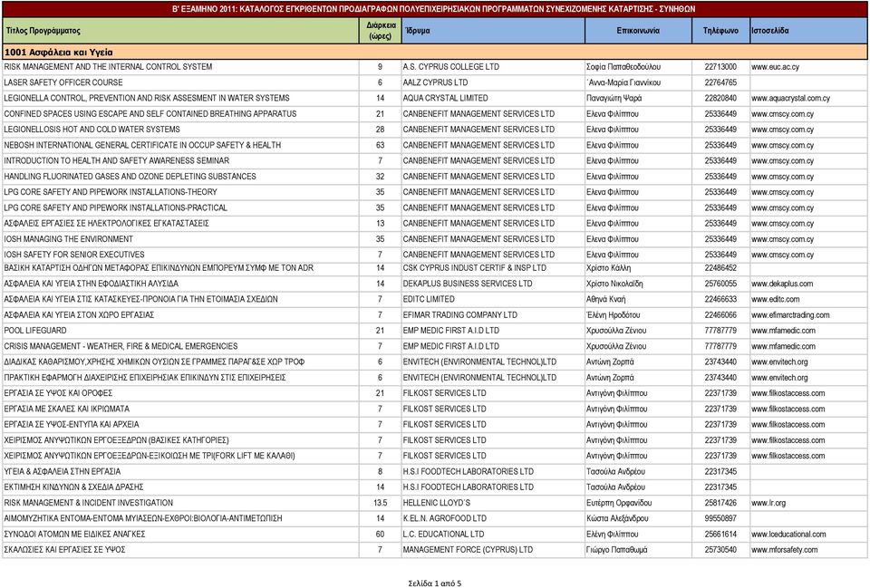
Task: Click the 'Τίτλος Προγράμματος' column header
Action: 180,31
